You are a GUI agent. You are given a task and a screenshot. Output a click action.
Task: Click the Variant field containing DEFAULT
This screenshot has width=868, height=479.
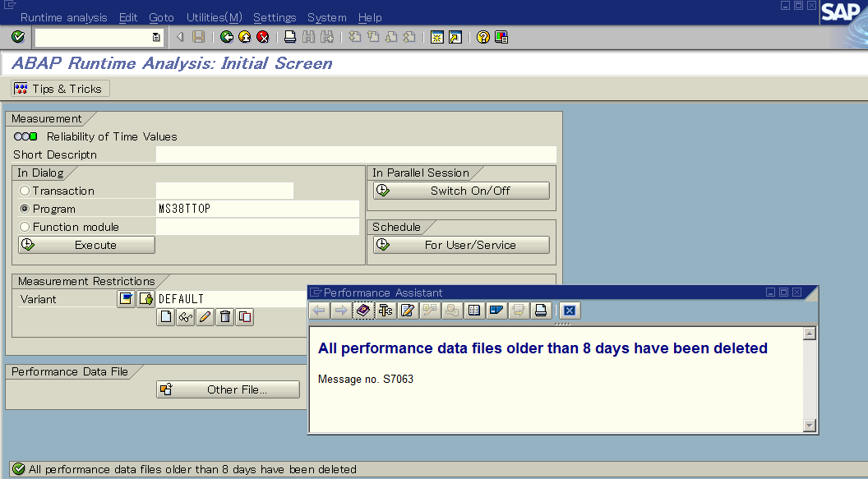point(232,299)
